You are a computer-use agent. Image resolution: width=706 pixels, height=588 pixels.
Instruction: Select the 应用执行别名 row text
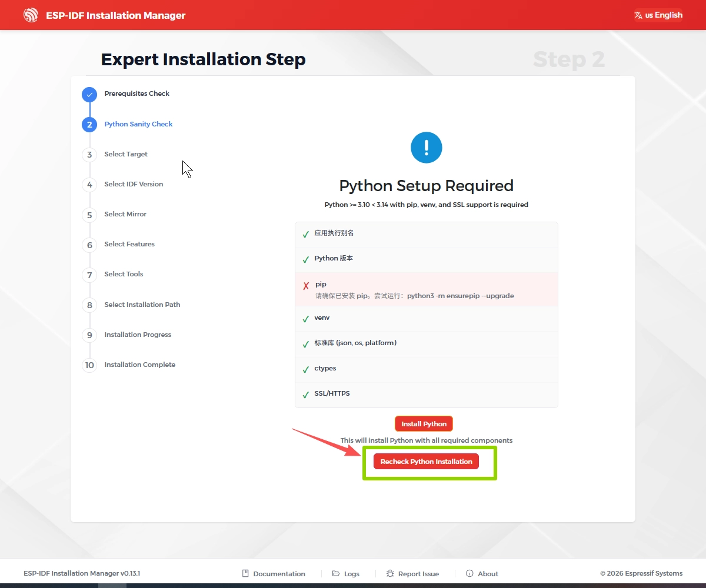click(x=334, y=233)
